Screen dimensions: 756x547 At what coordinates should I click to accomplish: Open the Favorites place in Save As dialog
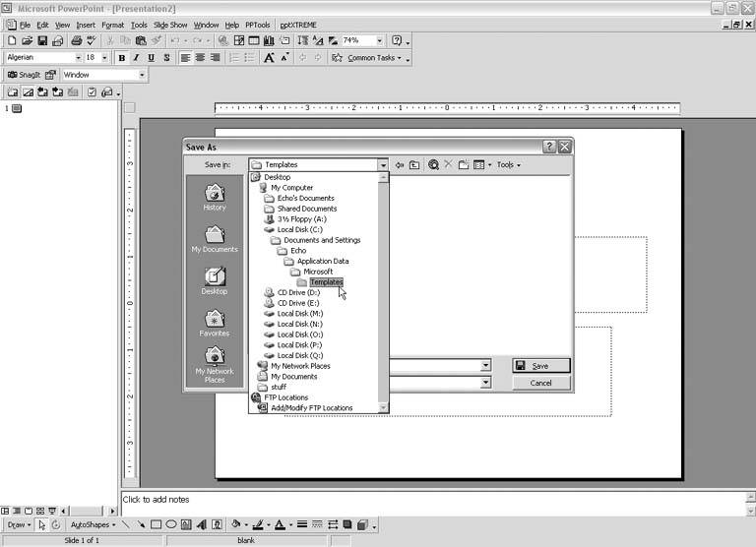tap(214, 322)
